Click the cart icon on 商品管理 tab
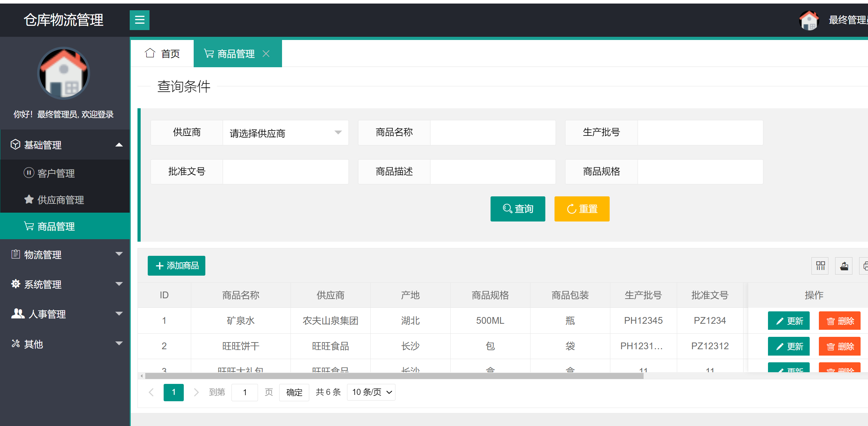Screen dimensions: 868x426 click(x=209, y=53)
